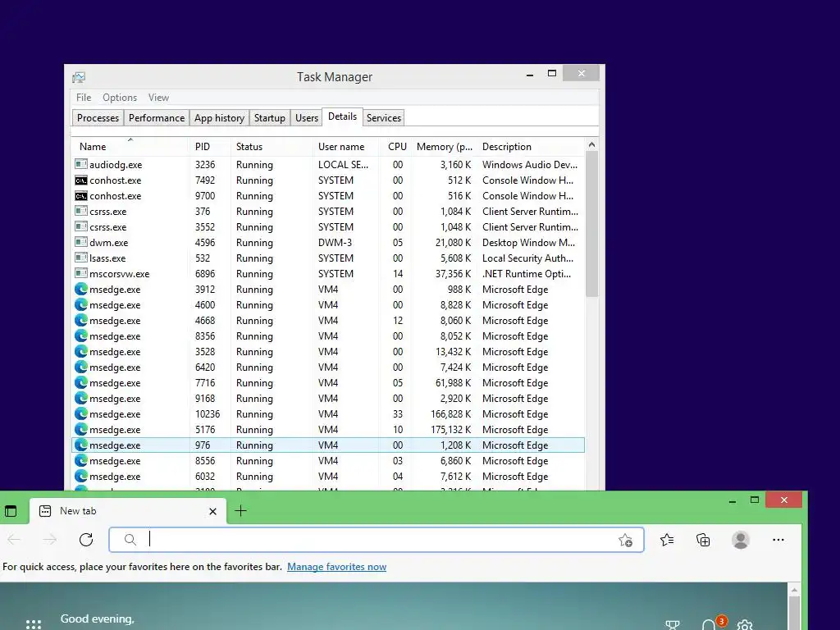
Task: Sort by the PID column header
Action: pos(210,147)
